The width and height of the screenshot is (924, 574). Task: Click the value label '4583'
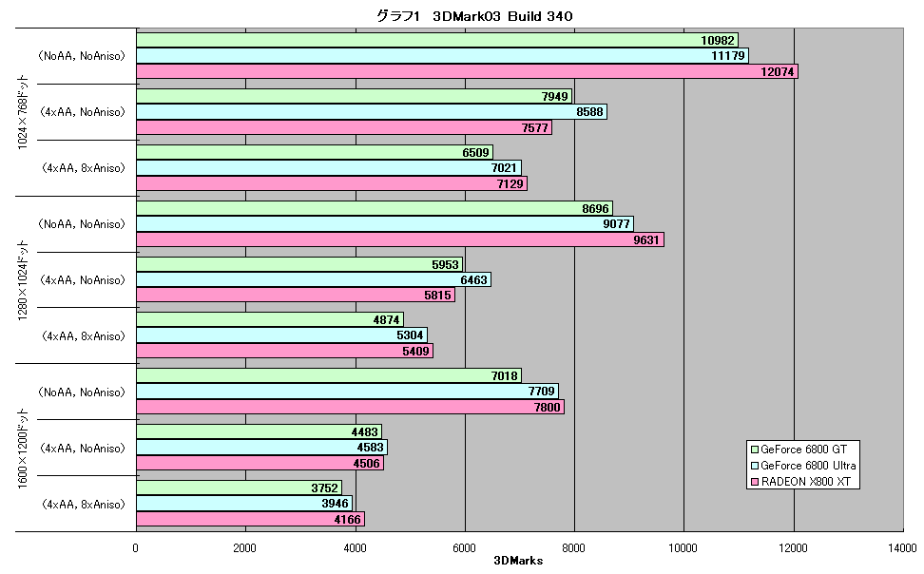point(370,447)
